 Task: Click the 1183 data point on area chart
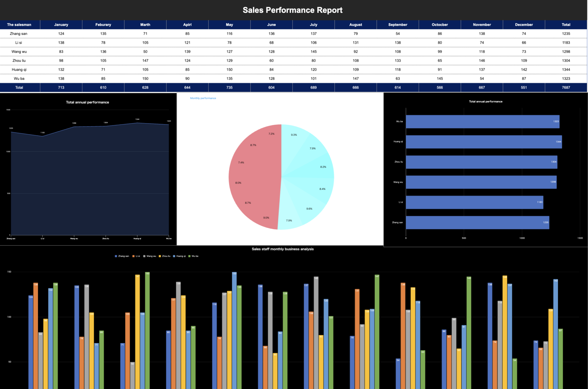click(x=43, y=136)
